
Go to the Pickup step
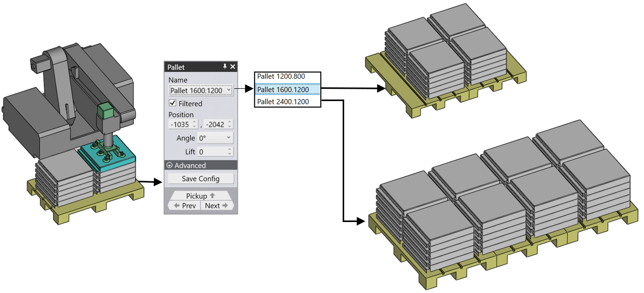(x=200, y=196)
